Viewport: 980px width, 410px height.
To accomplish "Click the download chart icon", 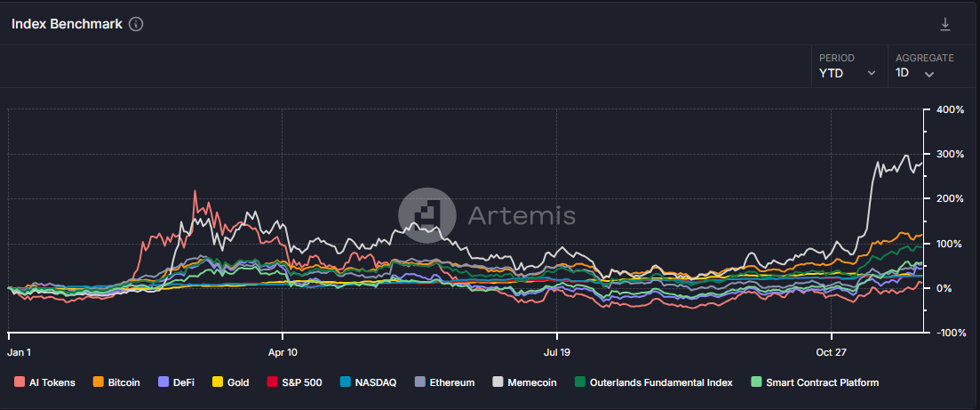I will click(x=944, y=24).
